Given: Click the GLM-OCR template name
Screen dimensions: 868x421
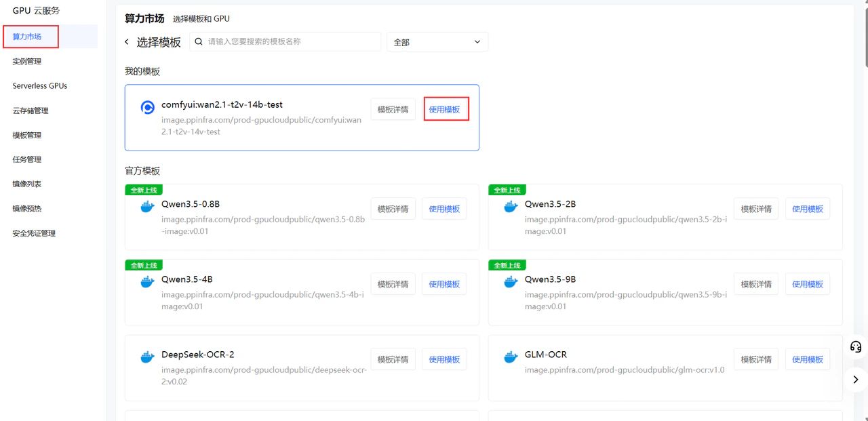Looking at the screenshot, I should pos(546,355).
